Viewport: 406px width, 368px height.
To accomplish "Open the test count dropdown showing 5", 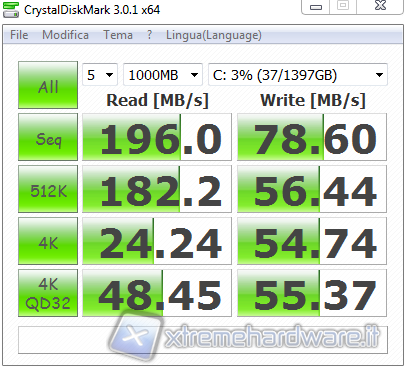I will point(100,75).
